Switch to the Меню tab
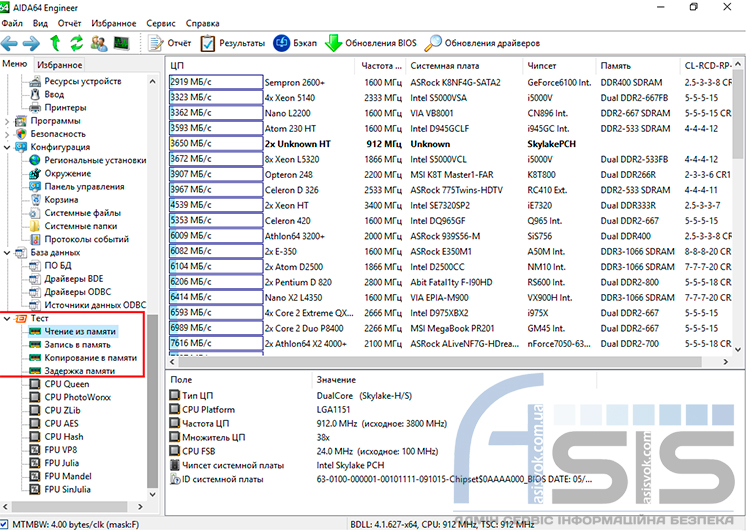The height and width of the screenshot is (532, 750). point(15,64)
